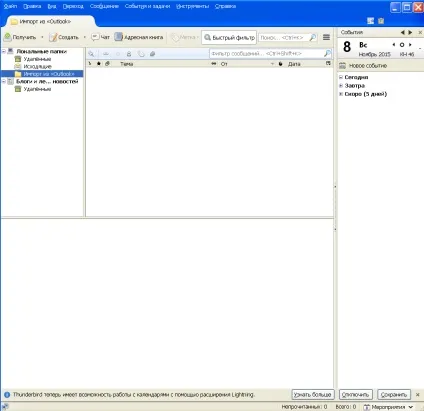The image size is (424, 411).
Task: Toggle the Быстрый фильтр bar
Action: coord(229,37)
